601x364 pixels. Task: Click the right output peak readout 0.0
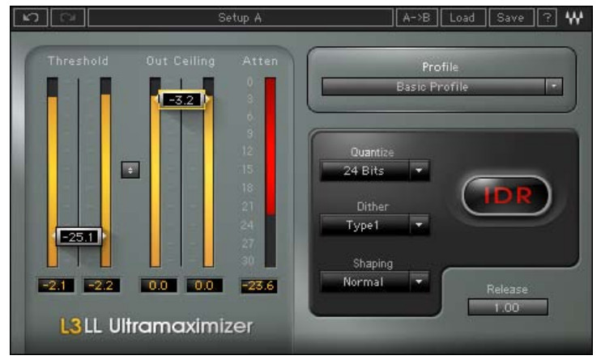[204, 286]
